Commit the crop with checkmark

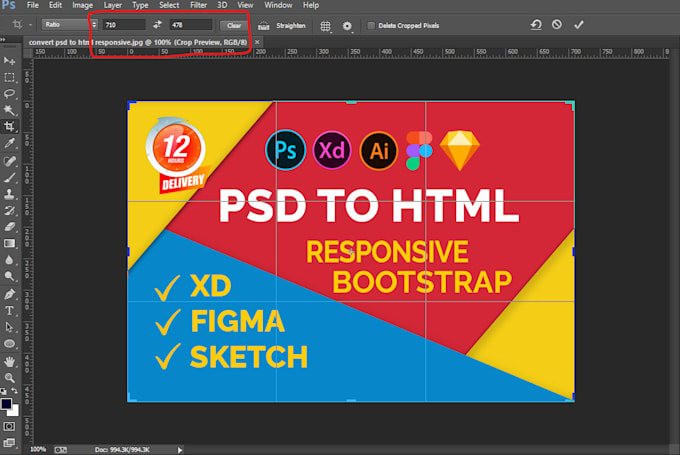[x=579, y=25]
